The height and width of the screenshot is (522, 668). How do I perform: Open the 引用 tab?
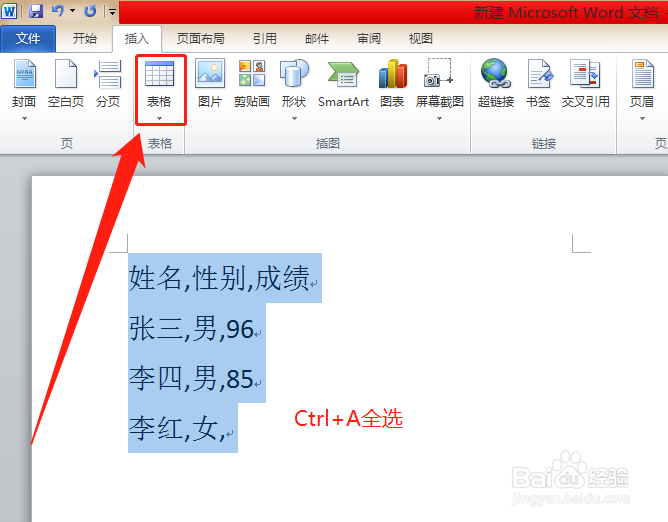[x=265, y=38]
